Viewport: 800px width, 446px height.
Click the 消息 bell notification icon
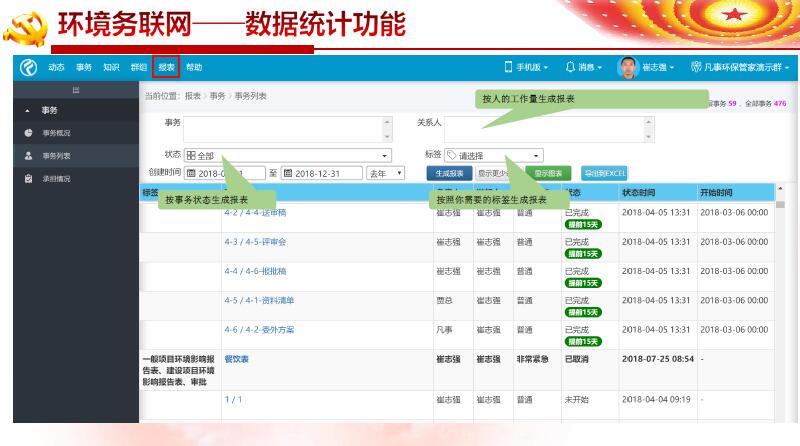click(x=570, y=67)
